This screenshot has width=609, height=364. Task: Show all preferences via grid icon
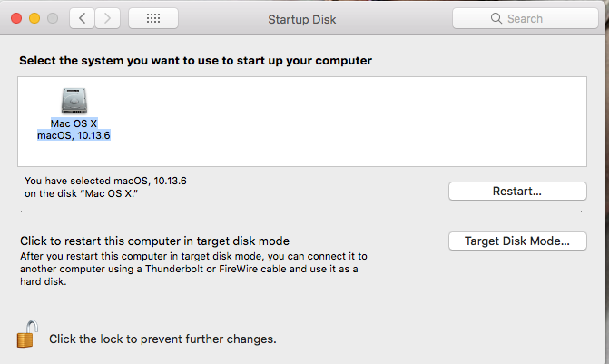coord(153,18)
